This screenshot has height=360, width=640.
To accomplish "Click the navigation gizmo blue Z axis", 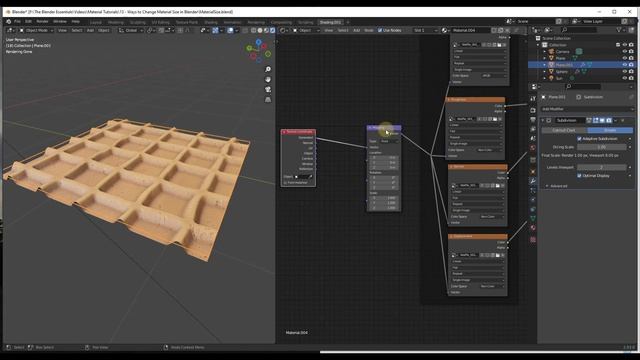I will [x=258, y=42].
